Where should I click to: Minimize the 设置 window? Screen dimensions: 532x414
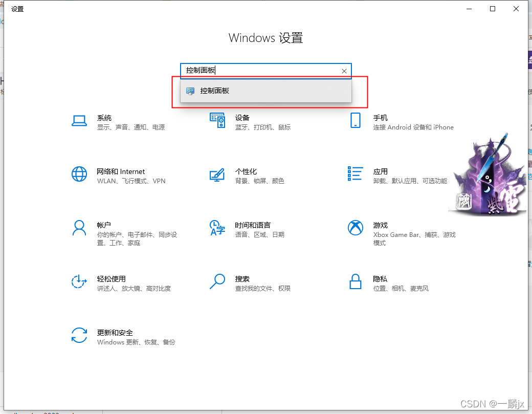coord(469,9)
